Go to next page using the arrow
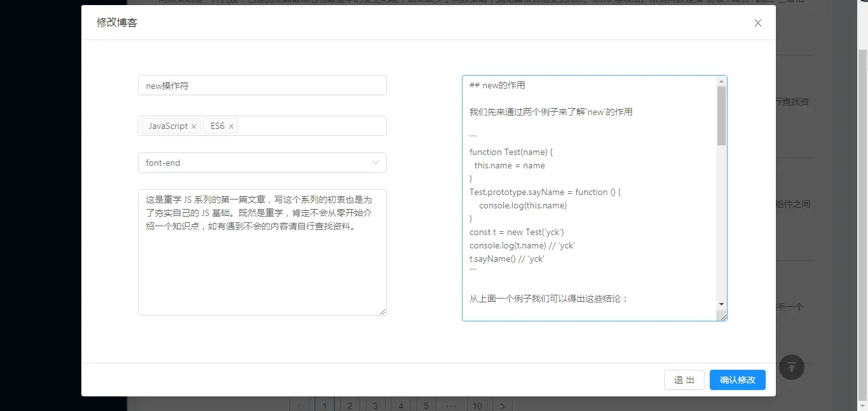 (502, 405)
